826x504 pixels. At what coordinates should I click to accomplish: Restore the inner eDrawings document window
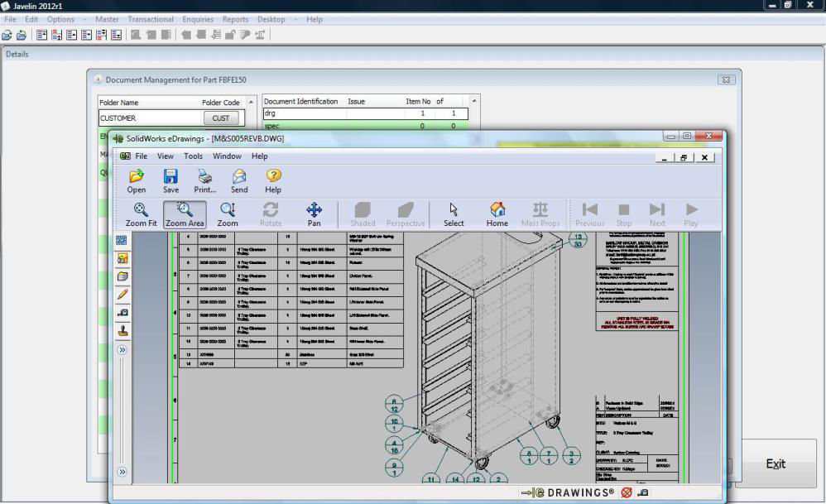click(x=684, y=157)
